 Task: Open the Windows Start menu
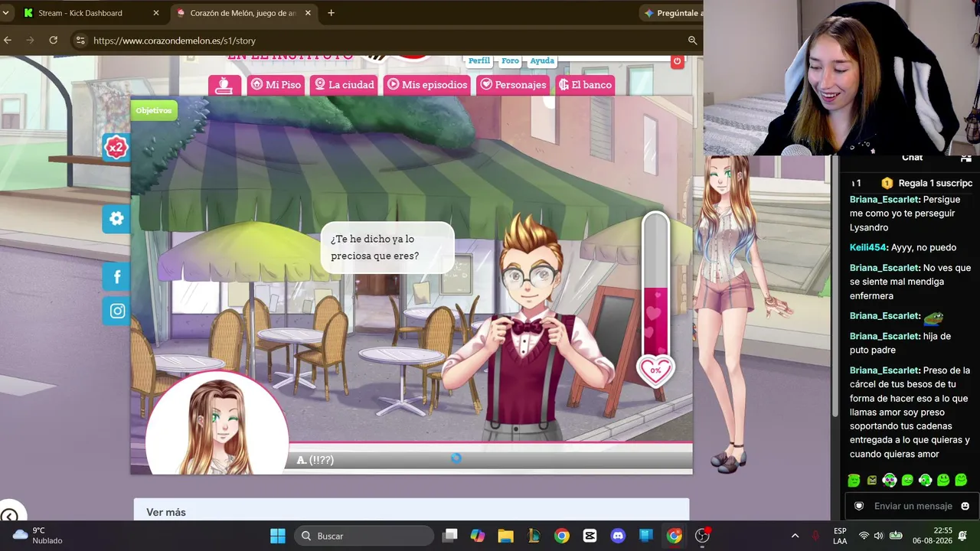click(277, 536)
